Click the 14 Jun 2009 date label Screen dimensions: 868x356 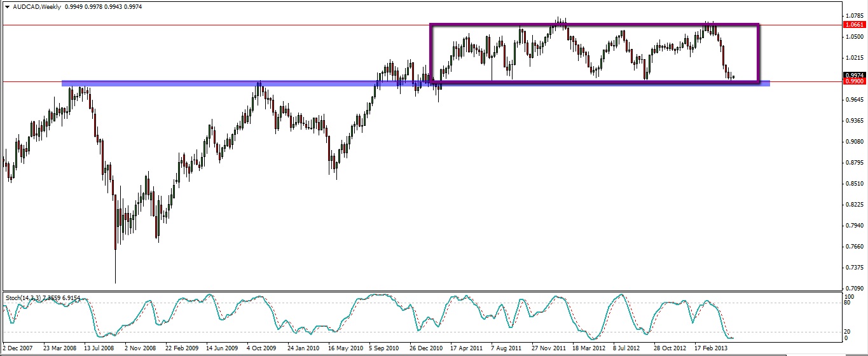click(223, 348)
